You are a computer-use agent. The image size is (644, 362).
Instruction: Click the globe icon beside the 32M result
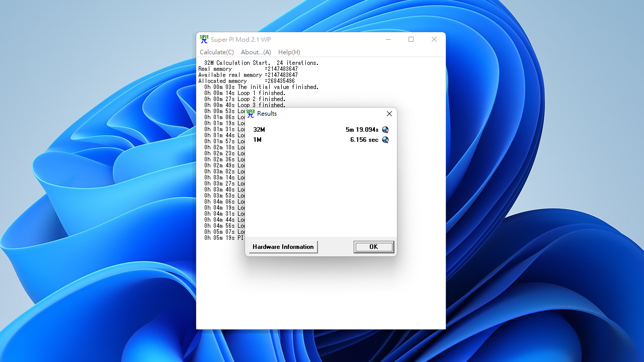click(x=385, y=129)
